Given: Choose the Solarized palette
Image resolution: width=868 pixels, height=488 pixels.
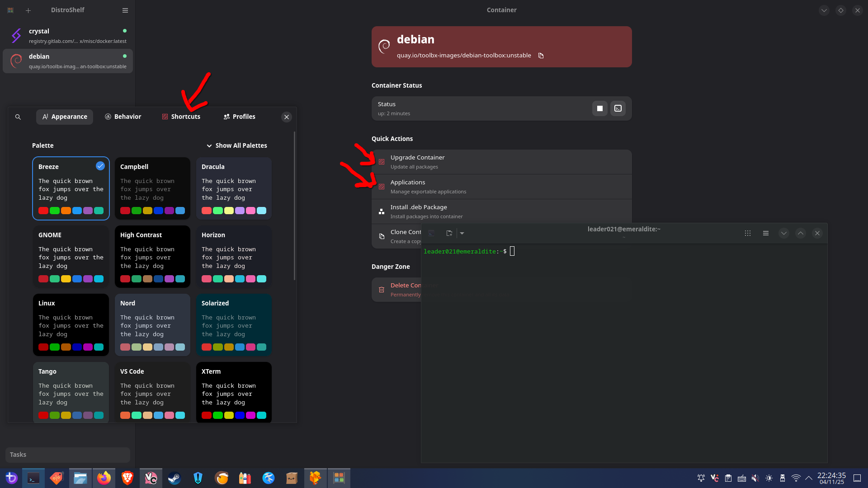Looking at the screenshot, I should (234, 325).
